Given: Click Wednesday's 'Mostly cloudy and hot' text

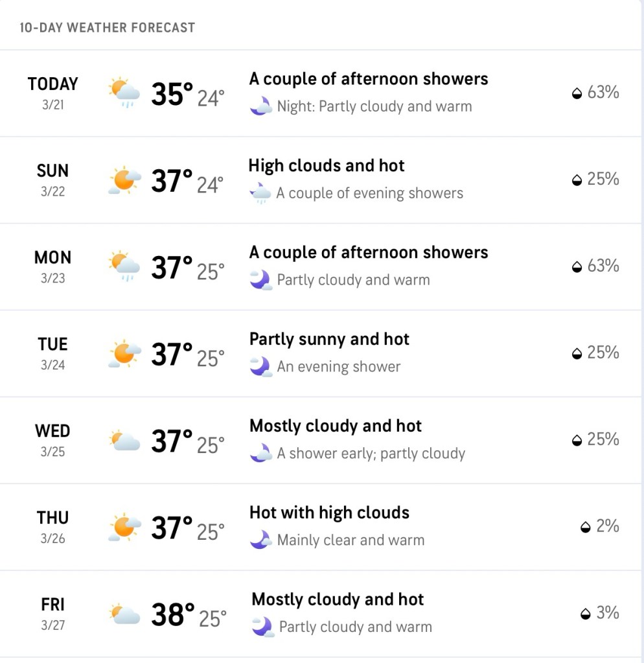Looking at the screenshot, I should tap(335, 426).
